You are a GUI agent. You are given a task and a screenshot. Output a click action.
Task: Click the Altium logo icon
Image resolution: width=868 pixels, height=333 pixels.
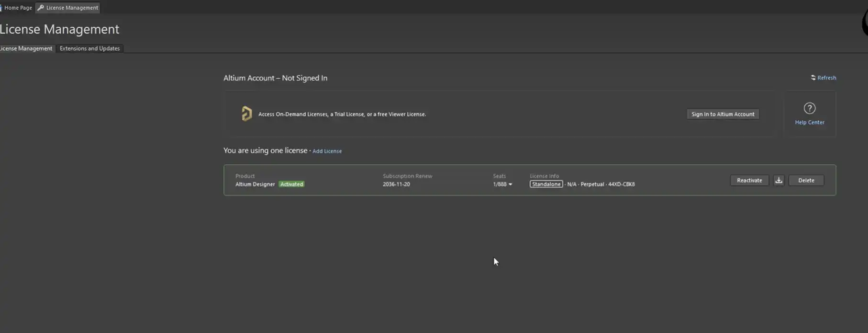pyautogui.click(x=246, y=114)
